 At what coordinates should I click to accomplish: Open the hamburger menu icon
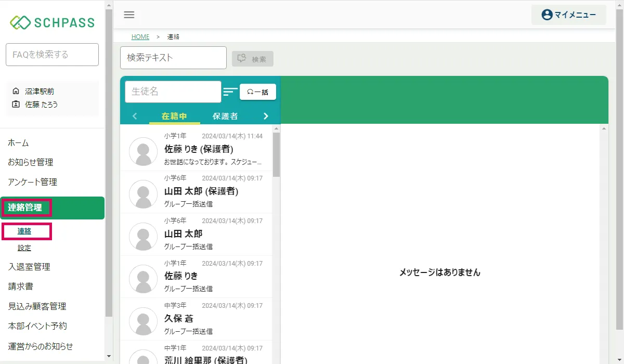point(129,15)
